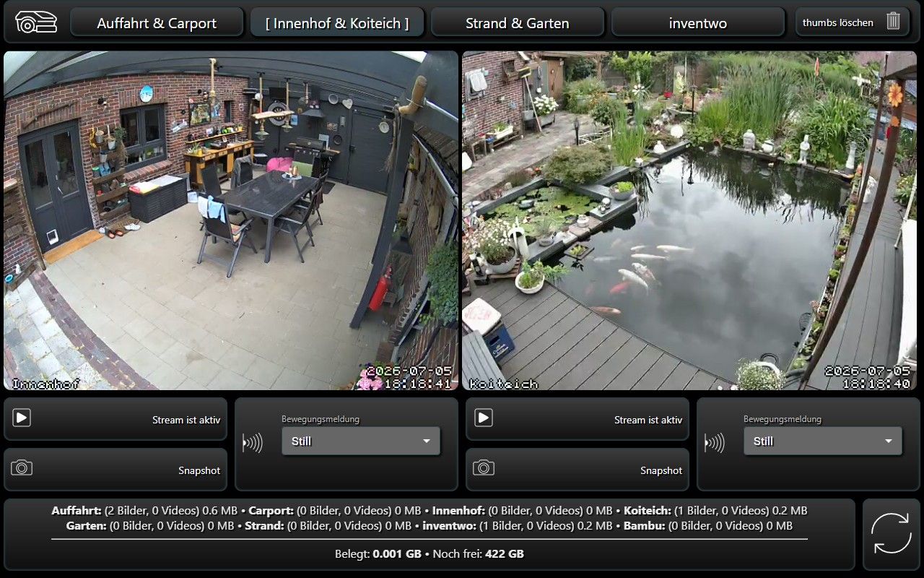Toggle the Koiteich 'Stream ist aktiv' button
This screenshot has height=578, width=924.
[x=577, y=419]
